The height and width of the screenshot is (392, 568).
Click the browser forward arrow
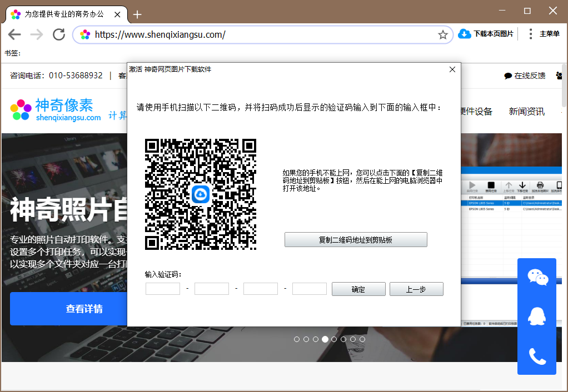tap(37, 35)
